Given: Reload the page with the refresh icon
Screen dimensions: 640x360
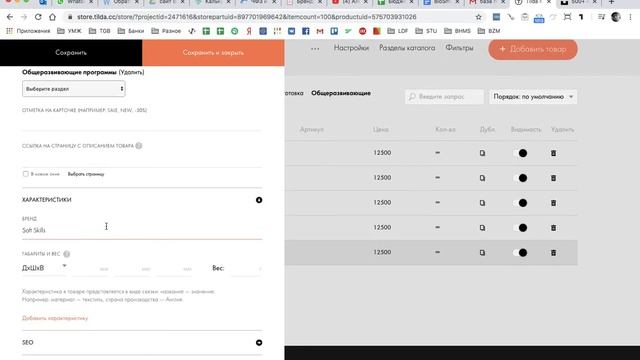Looking at the screenshot, I should 38,17.
